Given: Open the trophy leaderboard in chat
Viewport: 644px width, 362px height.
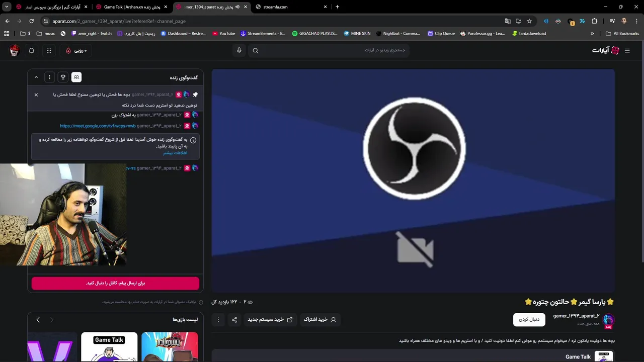Looking at the screenshot, I should 63,77.
